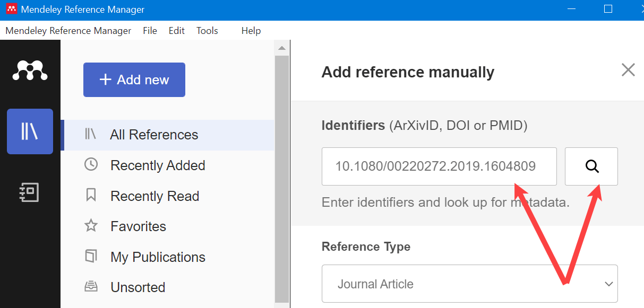
Task: Click the sidebar scrollbar up arrow
Action: tap(282, 48)
